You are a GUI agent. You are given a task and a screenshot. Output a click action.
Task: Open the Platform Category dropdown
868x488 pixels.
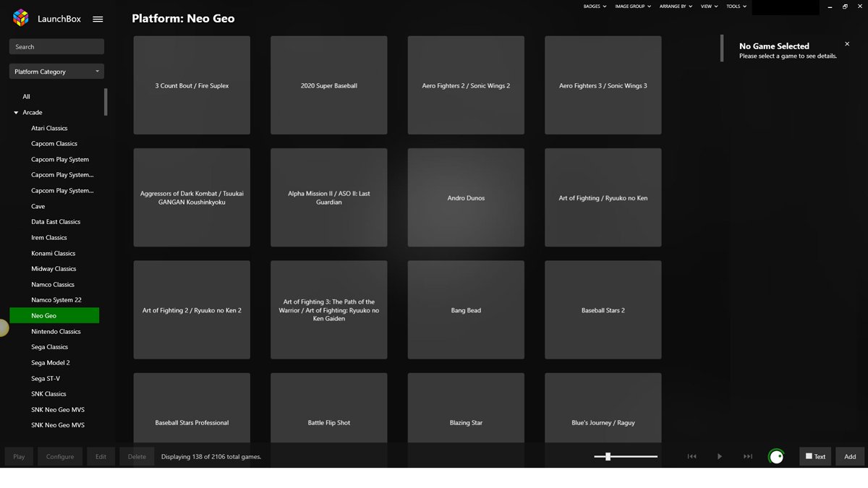point(56,72)
